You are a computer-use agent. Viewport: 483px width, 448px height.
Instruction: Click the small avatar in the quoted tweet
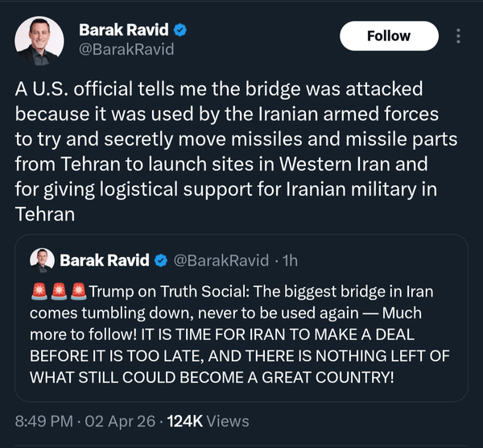pyautogui.click(x=42, y=260)
